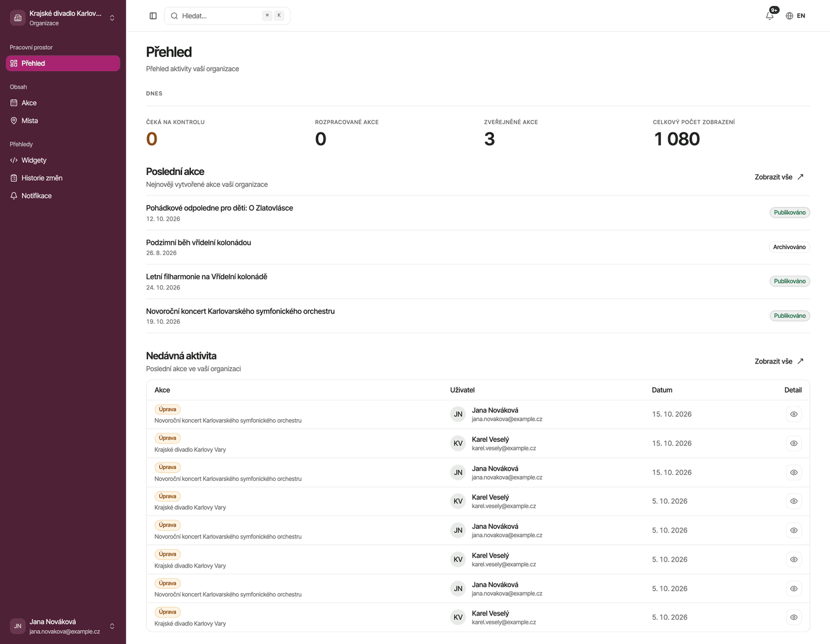Click the JN avatar in sidebar footer
Screen dimensions: 830x644
coord(18,626)
